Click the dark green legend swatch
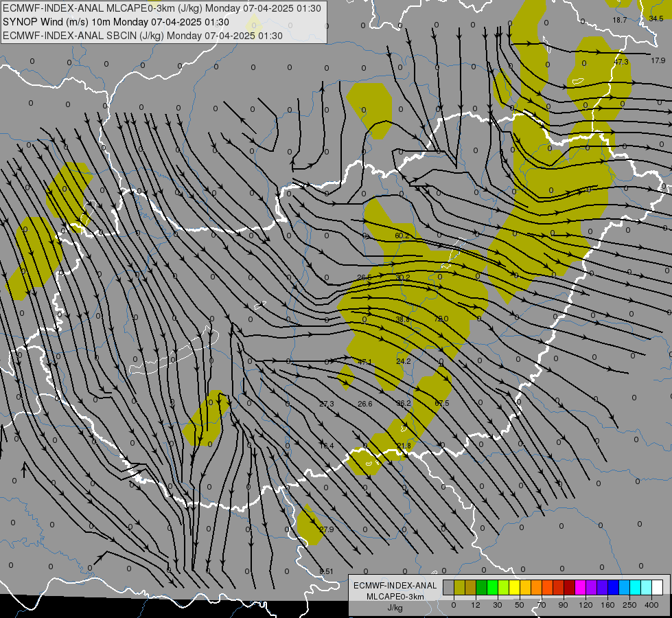The height and width of the screenshot is (618, 672). point(482,587)
